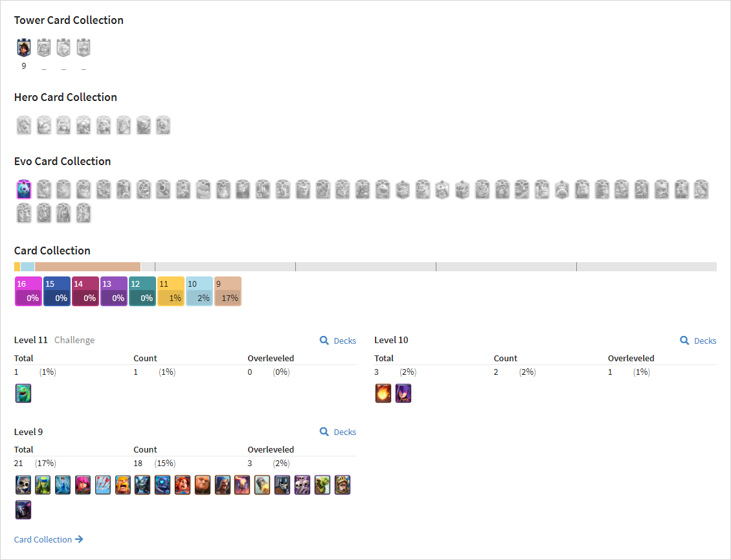Open Decks search for Level 11
Viewport: 731px width, 560px height.
pos(338,341)
